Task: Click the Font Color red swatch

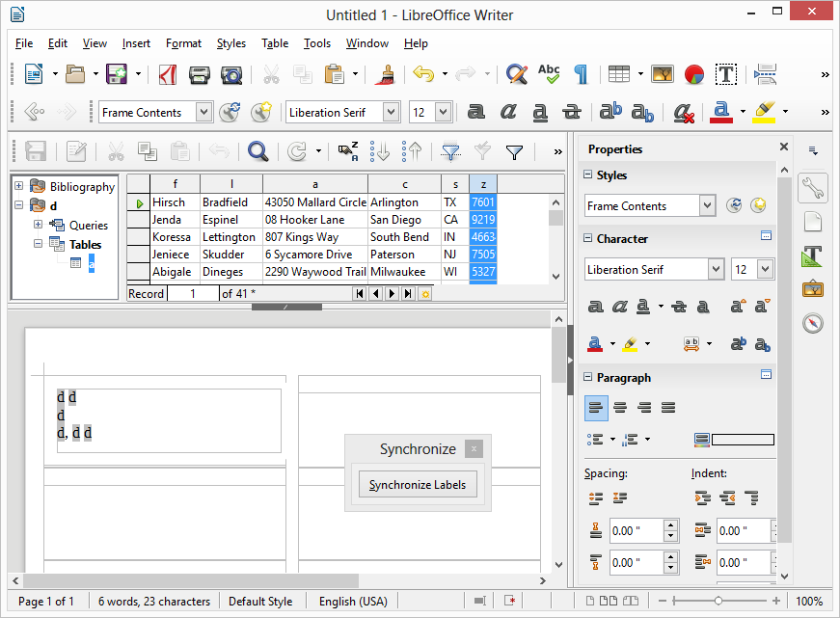Action: [721, 112]
